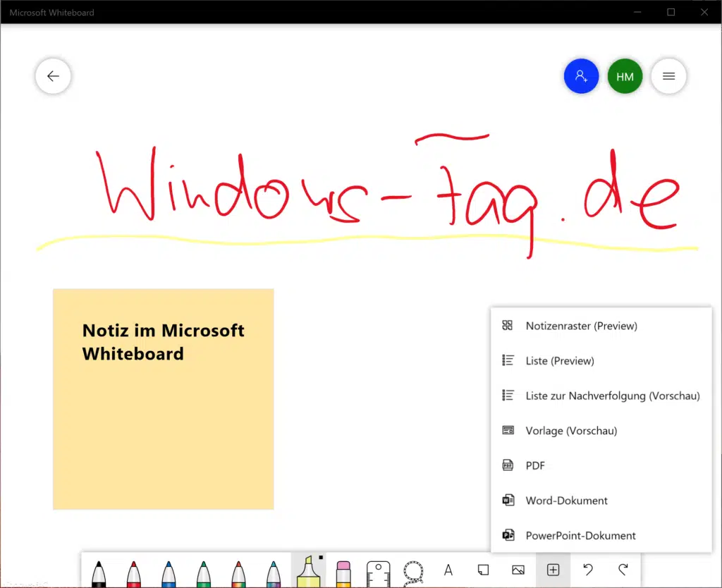Insert an image using picture icon
This screenshot has width=722, height=588.
(518, 570)
